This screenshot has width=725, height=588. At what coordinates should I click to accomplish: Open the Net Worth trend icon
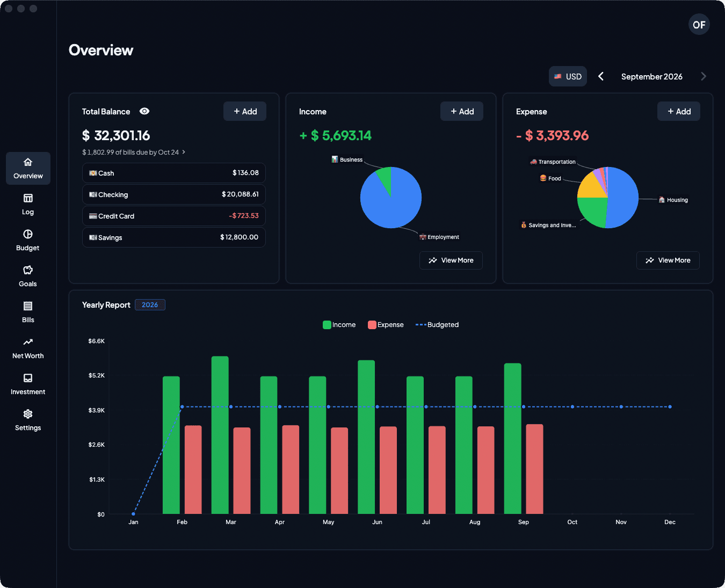[x=28, y=342]
